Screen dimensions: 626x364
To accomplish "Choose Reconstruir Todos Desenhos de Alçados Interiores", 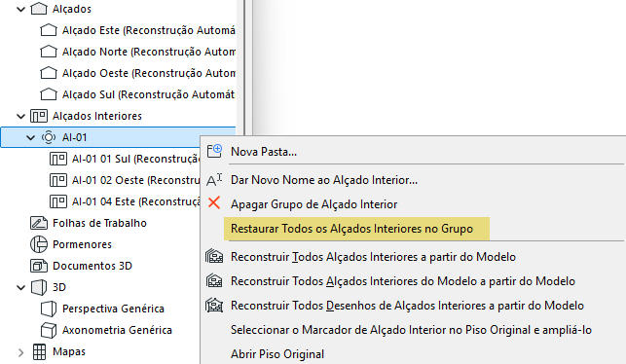I will 407,306.
